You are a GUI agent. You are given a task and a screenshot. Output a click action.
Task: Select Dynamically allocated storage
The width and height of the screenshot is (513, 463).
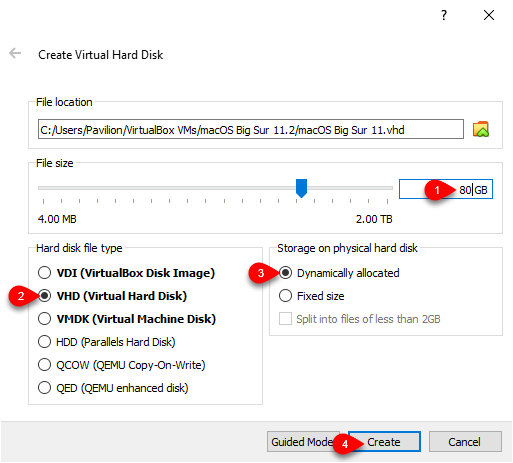coord(339,273)
